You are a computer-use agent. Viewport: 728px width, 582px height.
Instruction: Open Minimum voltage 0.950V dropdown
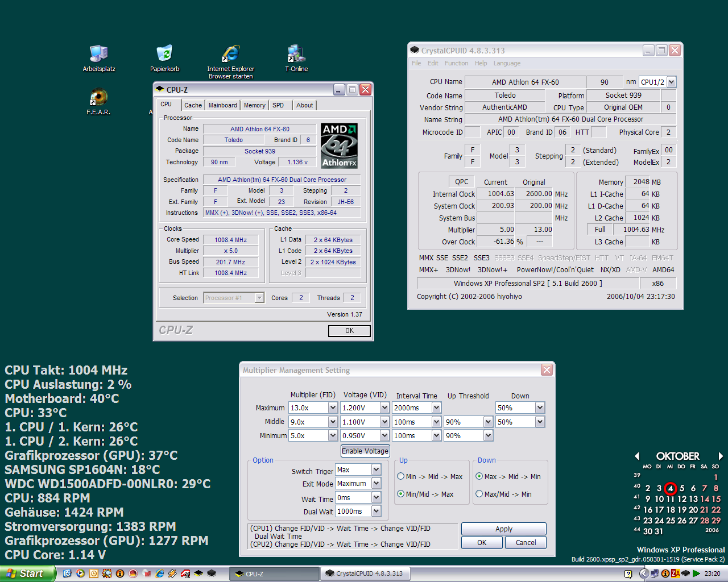[x=384, y=435]
